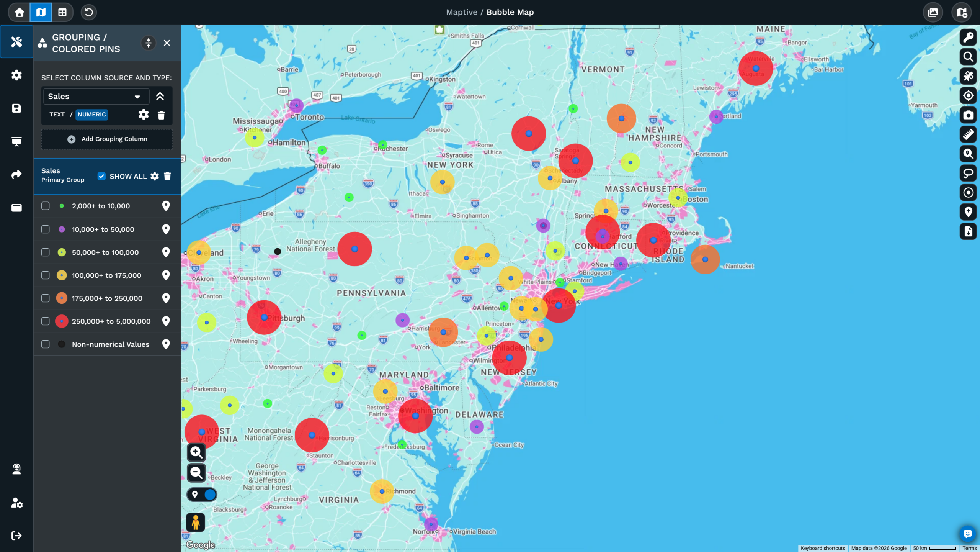This screenshot has width=980, height=552.
Task: Click purple swatch for 10,000+ to 50,000
Action: tap(62, 229)
